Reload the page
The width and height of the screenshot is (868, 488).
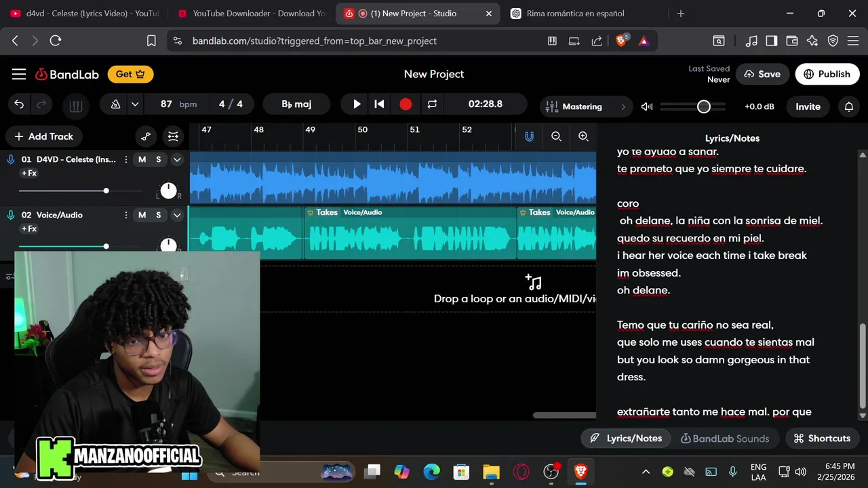[56, 41]
